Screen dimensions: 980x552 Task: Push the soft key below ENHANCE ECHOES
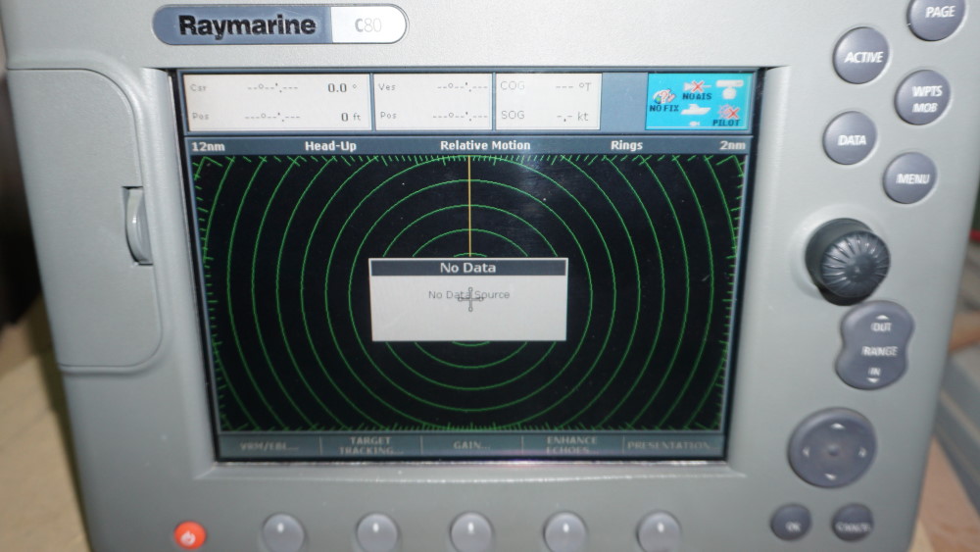(565, 532)
